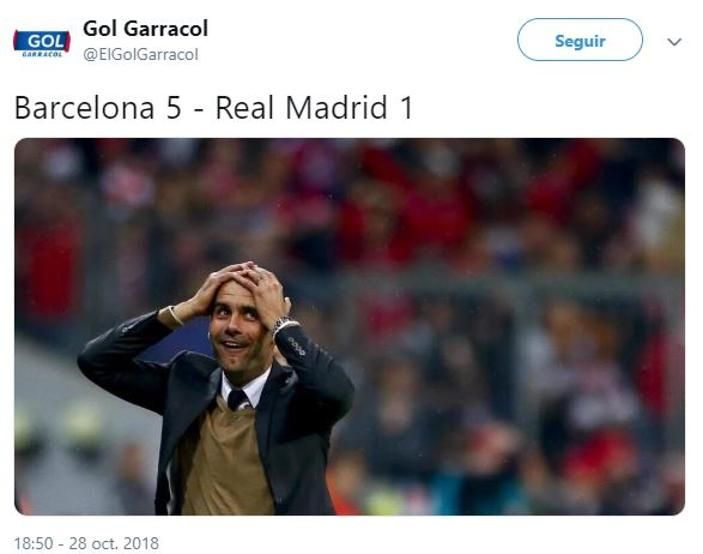Follow the account with the Seguir button
Image resolution: width=703 pixels, height=554 pixels.
(580, 40)
